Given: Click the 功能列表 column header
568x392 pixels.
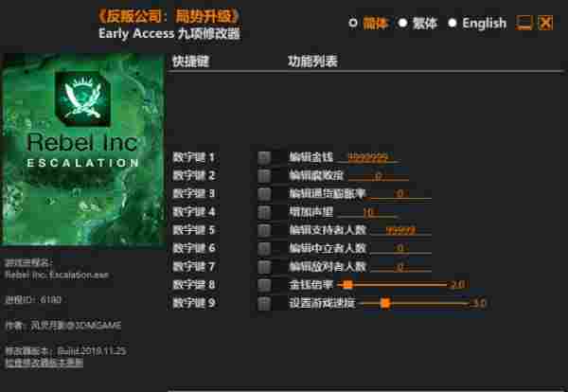Looking at the screenshot, I should [x=312, y=62].
